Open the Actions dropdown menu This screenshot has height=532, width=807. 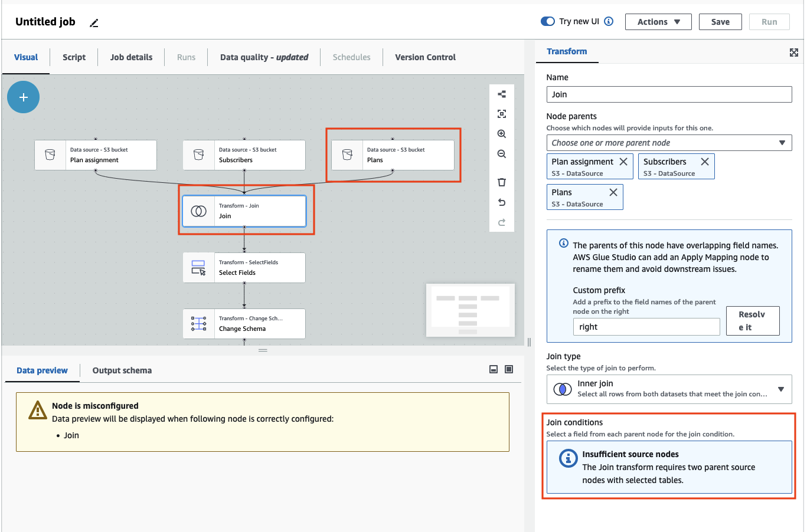(658, 22)
